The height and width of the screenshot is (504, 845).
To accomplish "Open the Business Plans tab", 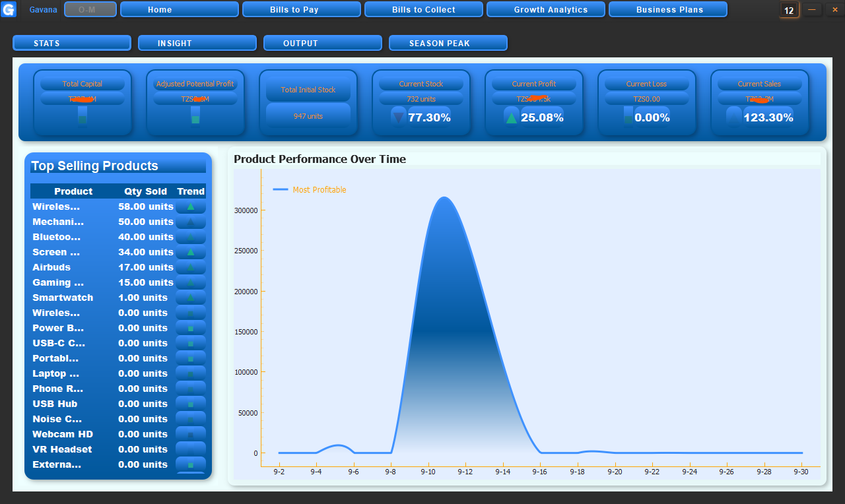I will point(668,9).
